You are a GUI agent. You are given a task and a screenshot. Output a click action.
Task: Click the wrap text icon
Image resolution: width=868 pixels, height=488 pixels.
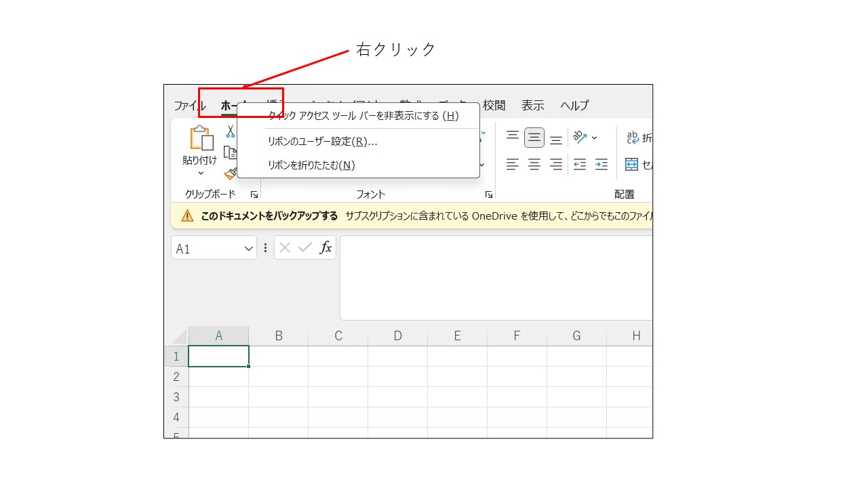(633, 138)
